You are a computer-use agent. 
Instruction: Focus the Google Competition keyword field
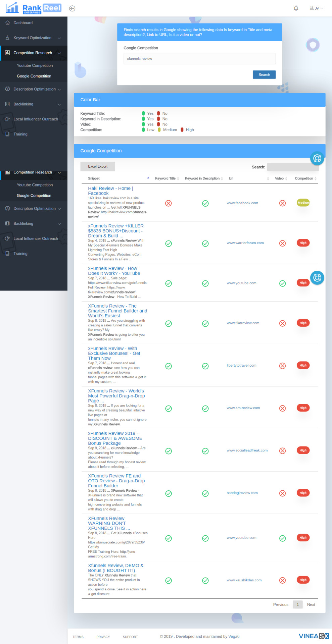(199, 59)
